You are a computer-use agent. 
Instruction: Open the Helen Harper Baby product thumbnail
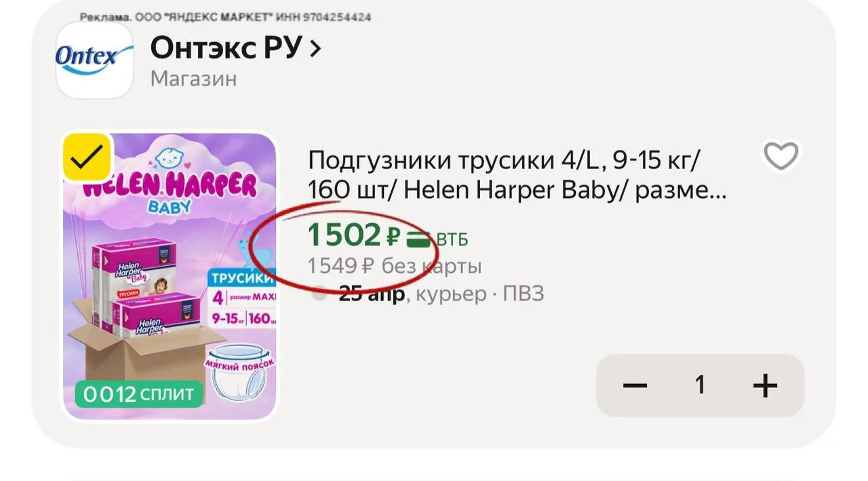tap(170, 275)
